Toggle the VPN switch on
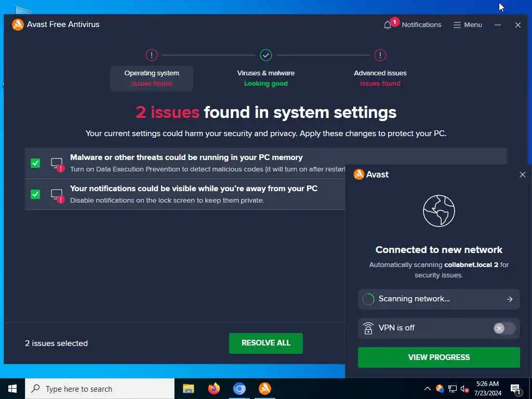532x399 pixels. tap(504, 328)
